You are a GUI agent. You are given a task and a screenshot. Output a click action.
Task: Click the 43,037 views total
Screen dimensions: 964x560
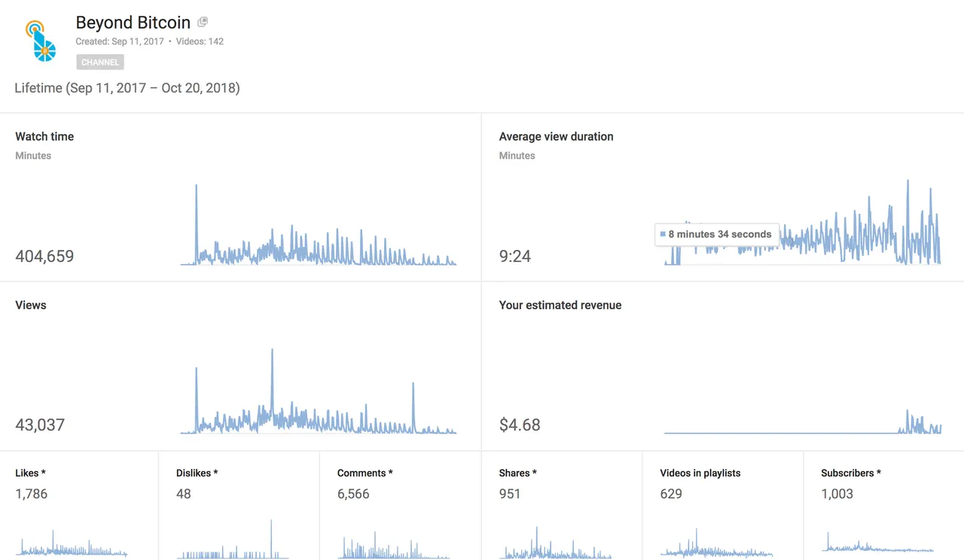point(40,425)
